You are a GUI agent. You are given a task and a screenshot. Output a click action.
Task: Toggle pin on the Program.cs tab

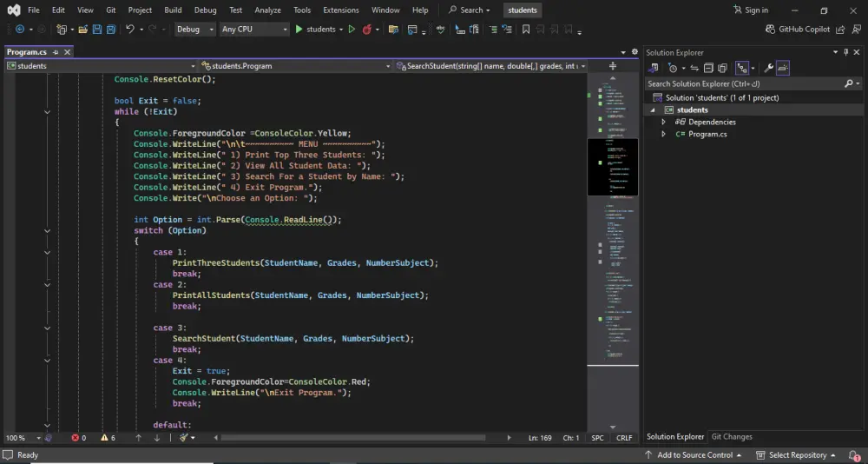click(x=55, y=52)
